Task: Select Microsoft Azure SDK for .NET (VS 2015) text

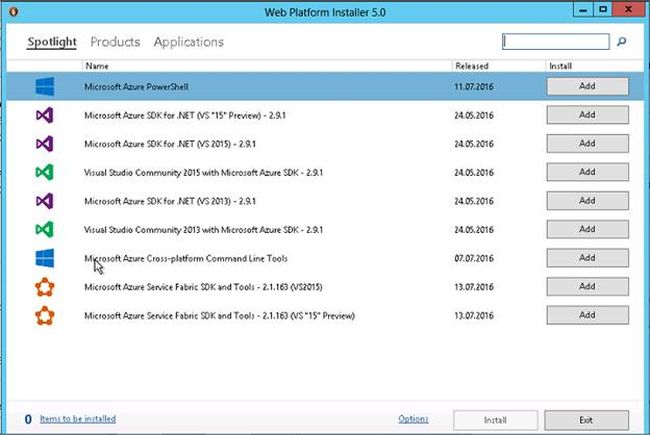Action: click(x=170, y=144)
